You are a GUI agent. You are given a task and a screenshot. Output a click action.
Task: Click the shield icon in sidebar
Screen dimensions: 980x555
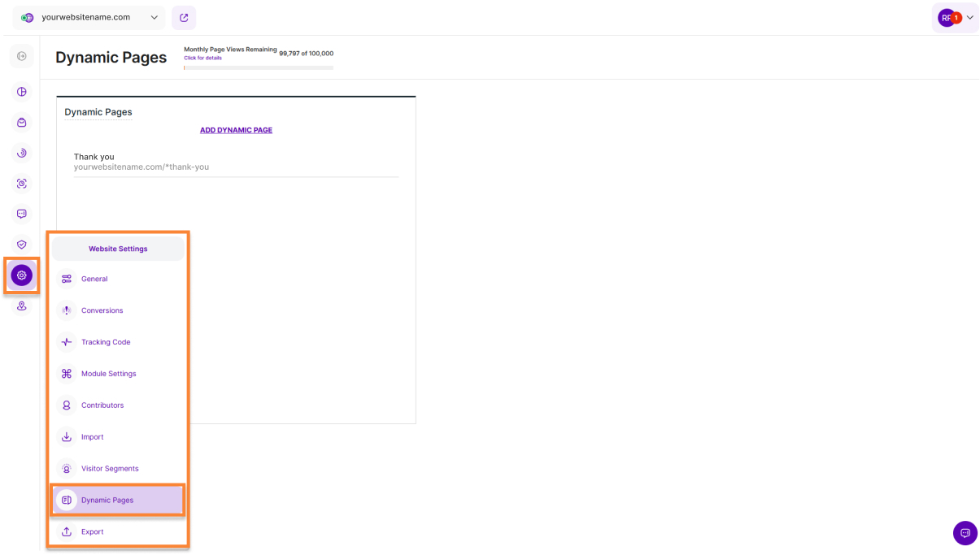coord(22,245)
